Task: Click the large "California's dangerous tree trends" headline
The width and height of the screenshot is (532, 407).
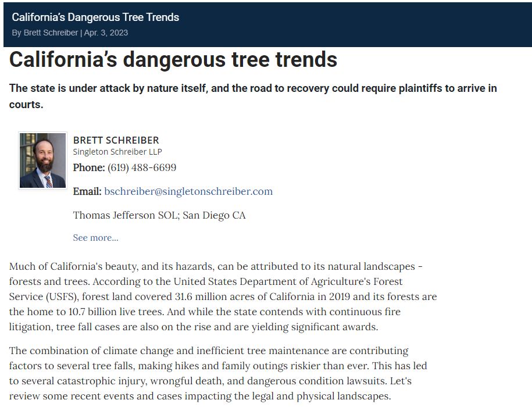Action: [x=173, y=59]
